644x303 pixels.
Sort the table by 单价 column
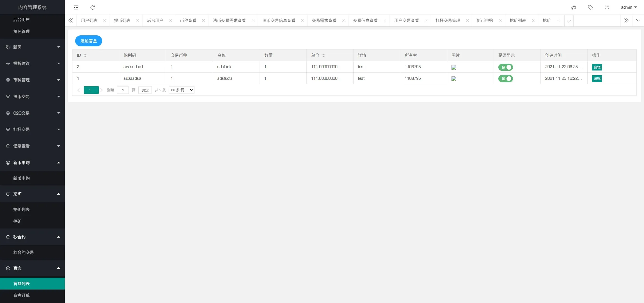[x=324, y=55]
